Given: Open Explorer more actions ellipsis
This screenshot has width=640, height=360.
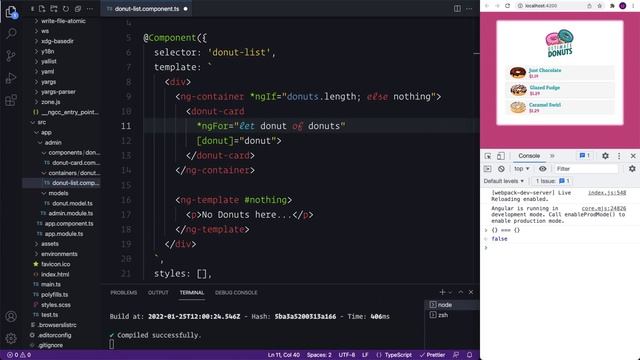Looking at the screenshot, I should pyautogui.click(x=90, y=9).
